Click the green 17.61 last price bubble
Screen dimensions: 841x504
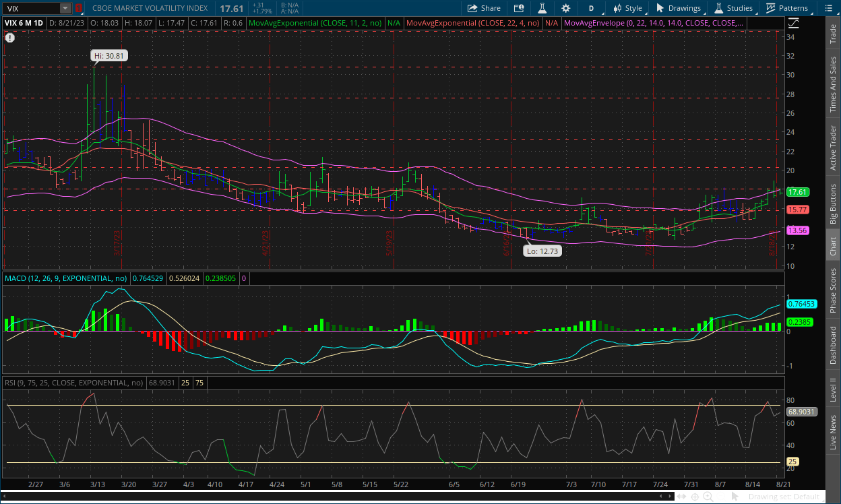(x=798, y=192)
